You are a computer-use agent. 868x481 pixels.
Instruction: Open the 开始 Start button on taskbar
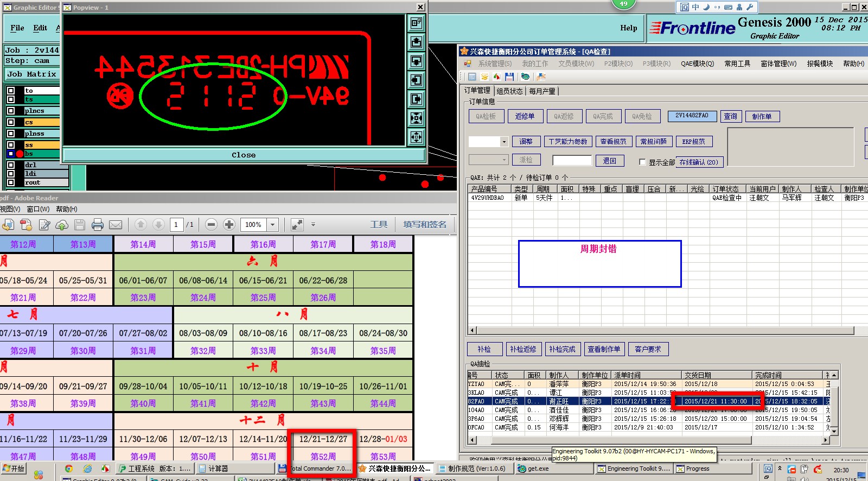pos(14,469)
